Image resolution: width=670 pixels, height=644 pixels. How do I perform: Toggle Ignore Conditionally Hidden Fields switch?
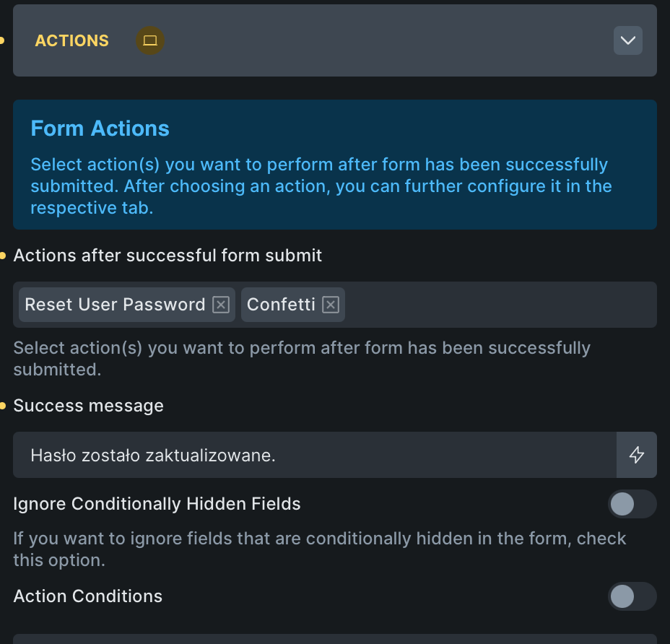coord(632,504)
